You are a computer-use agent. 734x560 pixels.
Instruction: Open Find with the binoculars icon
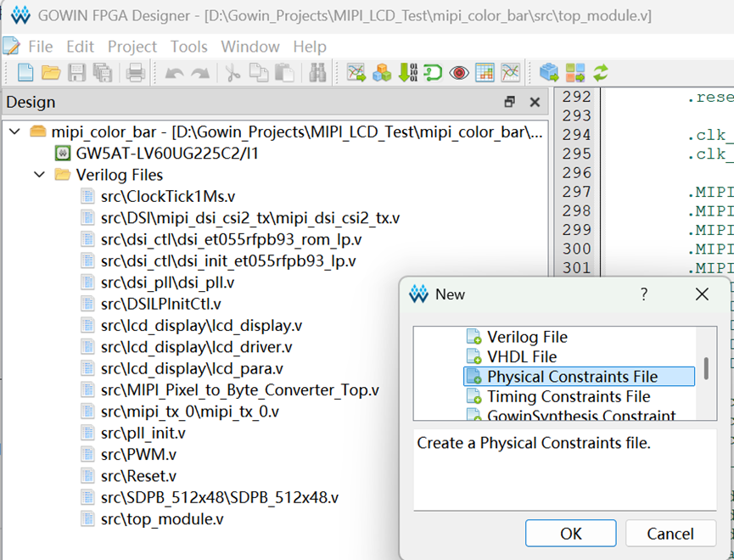pyautogui.click(x=317, y=73)
